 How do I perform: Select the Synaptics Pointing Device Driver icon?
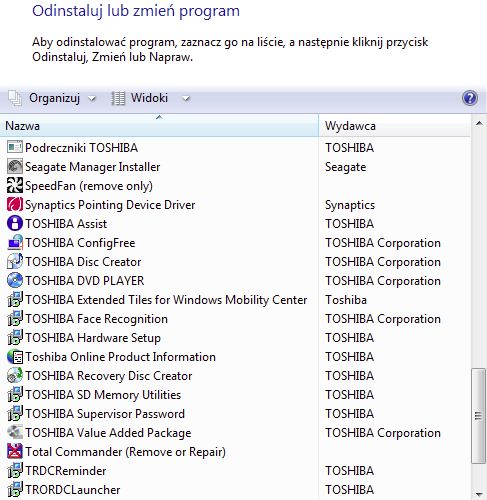15,205
